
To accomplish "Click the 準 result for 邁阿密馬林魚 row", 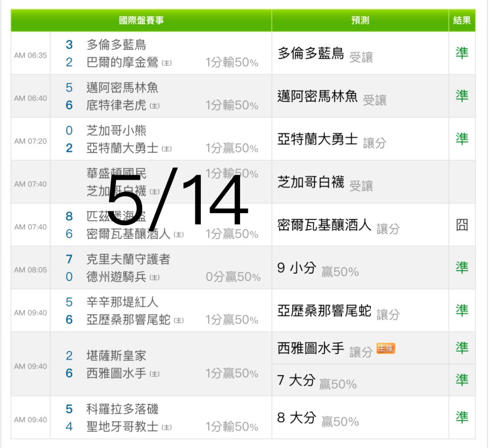I will pyautogui.click(x=462, y=96).
